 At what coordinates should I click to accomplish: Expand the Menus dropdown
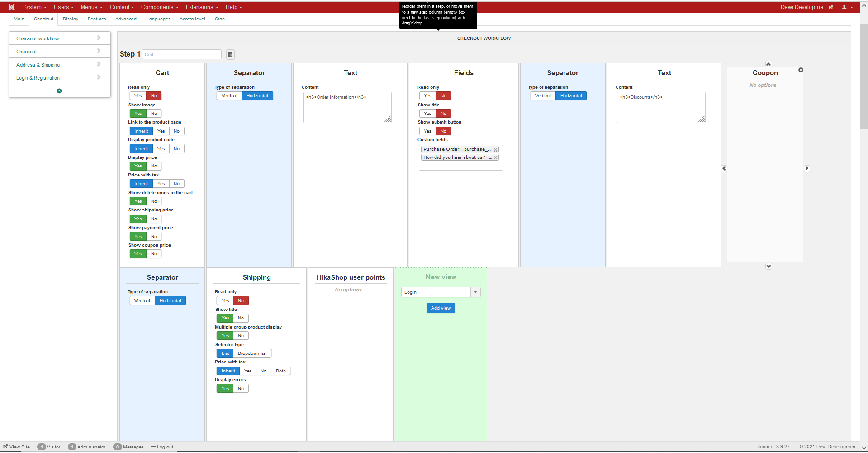click(91, 7)
